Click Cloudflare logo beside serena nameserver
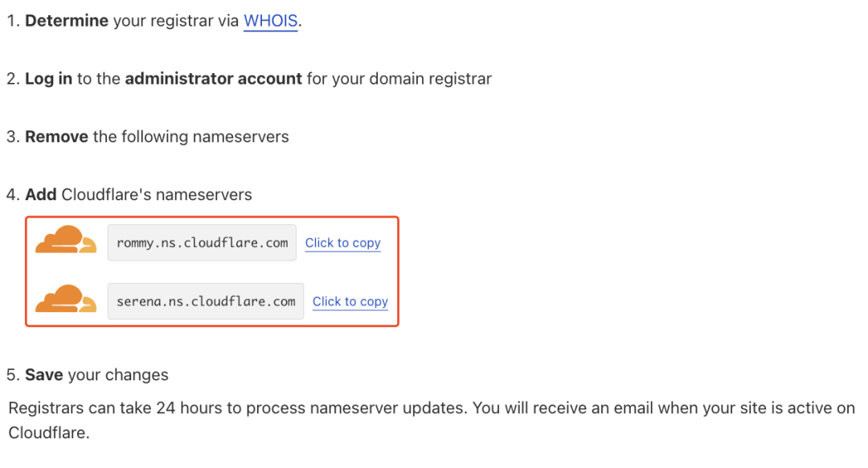Viewport: 868px width, 468px height. [x=64, y=300]
